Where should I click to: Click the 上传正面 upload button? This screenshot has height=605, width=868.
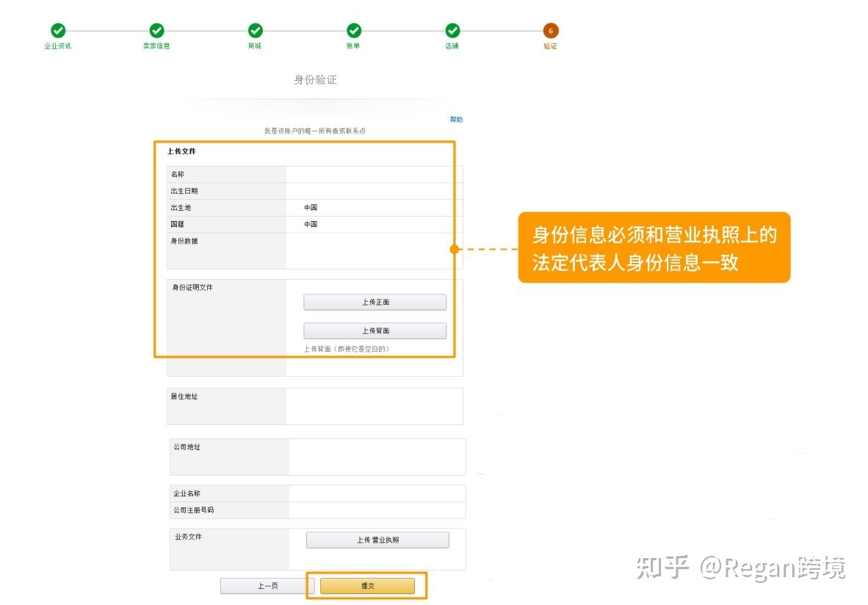(x=375, y=302)
